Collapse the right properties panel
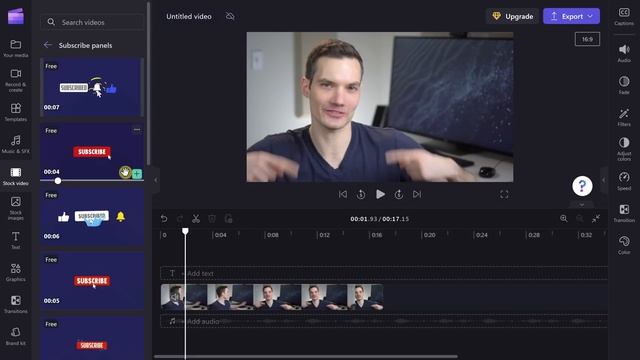The width and height of the screenshot is (640, 360). pos(604,180)
